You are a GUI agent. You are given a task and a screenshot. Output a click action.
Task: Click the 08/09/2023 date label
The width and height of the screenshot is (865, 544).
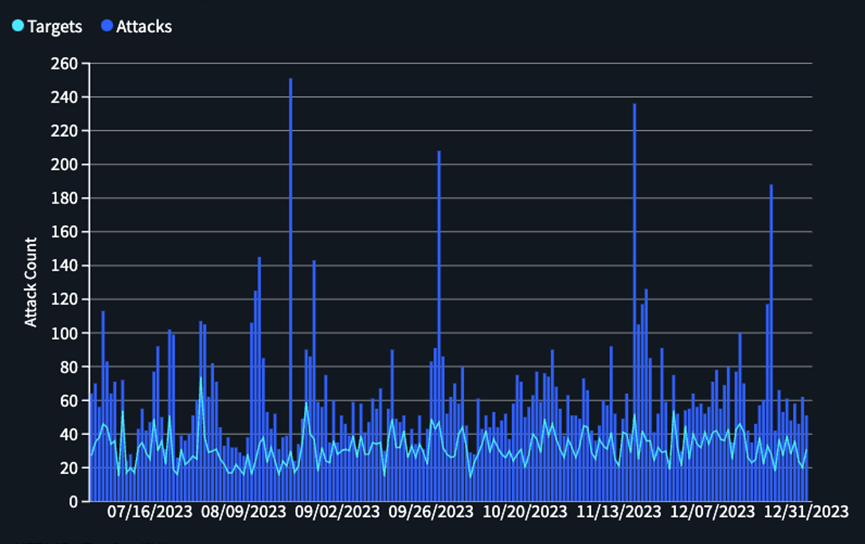243,514
